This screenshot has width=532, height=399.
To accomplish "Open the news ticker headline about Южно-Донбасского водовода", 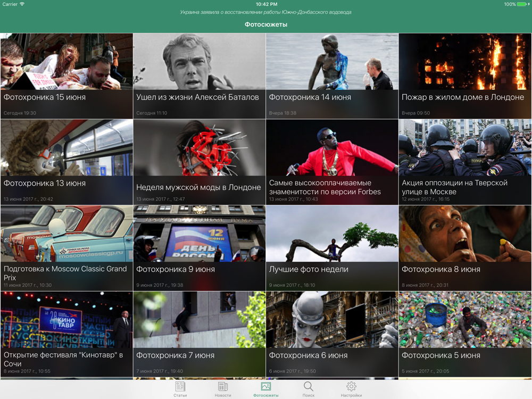I will (x=265, y=12).
